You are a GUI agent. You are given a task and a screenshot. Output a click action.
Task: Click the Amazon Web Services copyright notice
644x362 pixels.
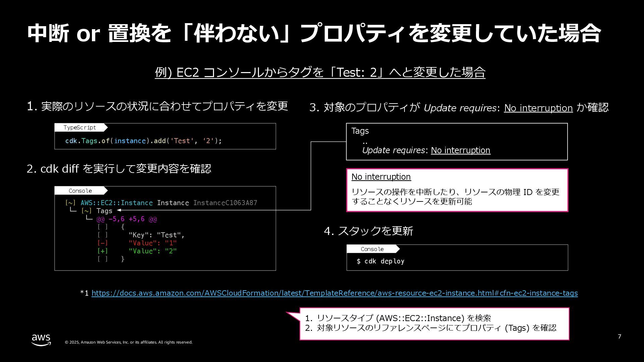tap(129, 342)
